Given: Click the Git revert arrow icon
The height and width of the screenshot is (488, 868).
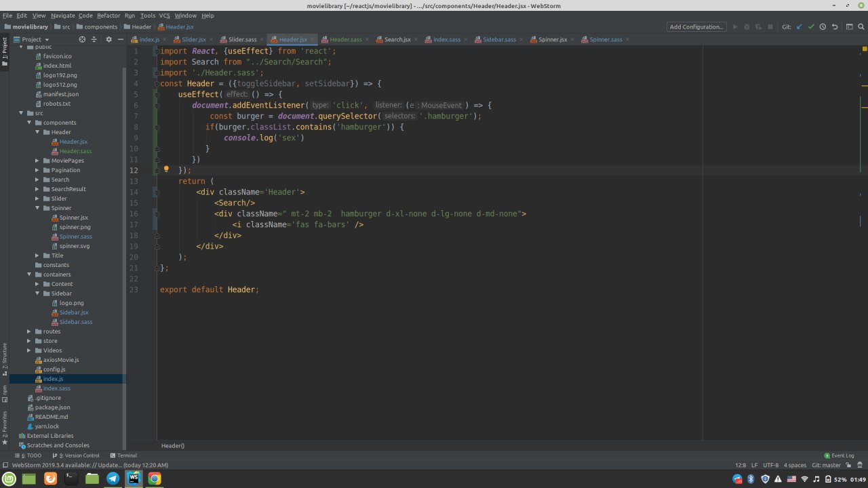Looking at the screenshot, I should pos(835,27).
